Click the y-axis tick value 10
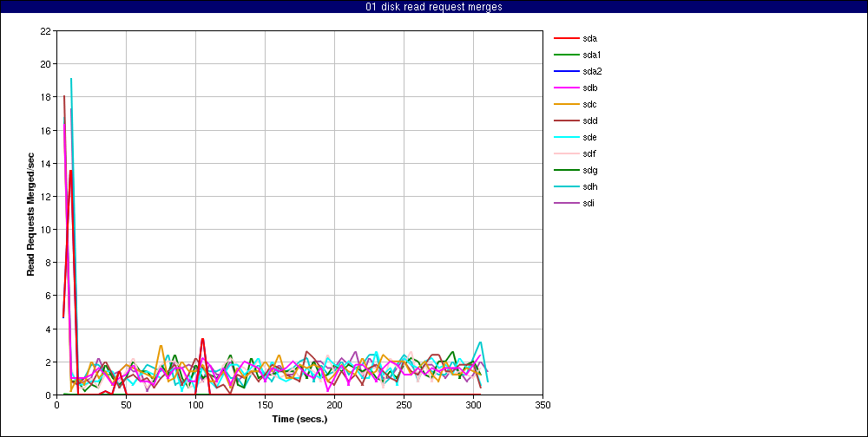The image size is (868, 437). (45, 230)
